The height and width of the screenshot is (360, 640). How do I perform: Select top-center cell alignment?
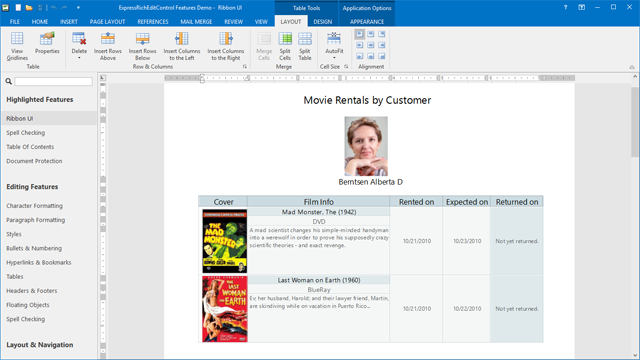[x=371, y=34]
